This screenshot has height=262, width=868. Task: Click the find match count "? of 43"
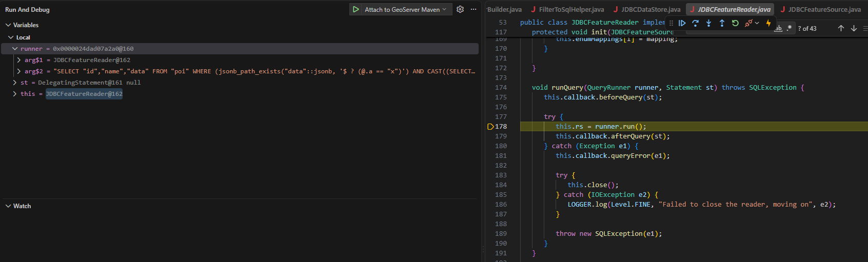(807, 29)
